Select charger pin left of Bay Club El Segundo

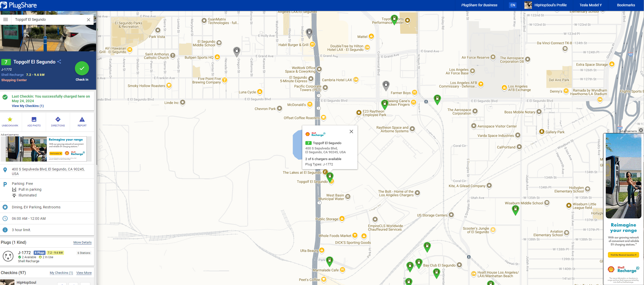pos(419,263)
